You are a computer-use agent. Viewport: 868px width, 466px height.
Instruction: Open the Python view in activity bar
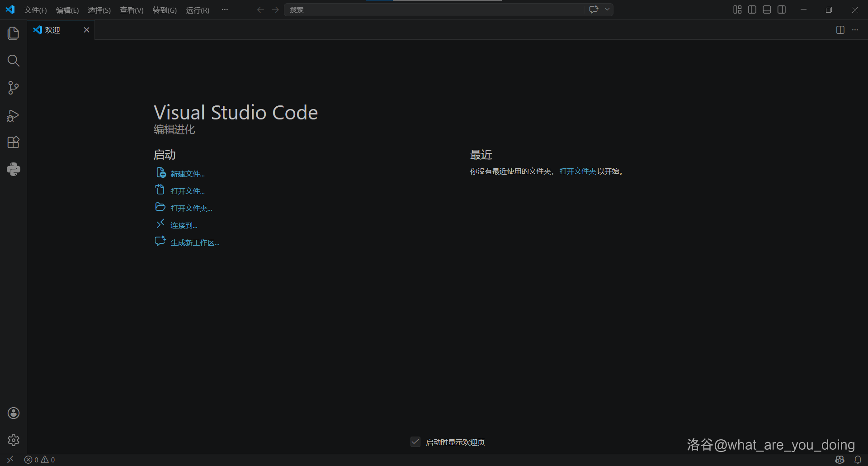(13, 169)
